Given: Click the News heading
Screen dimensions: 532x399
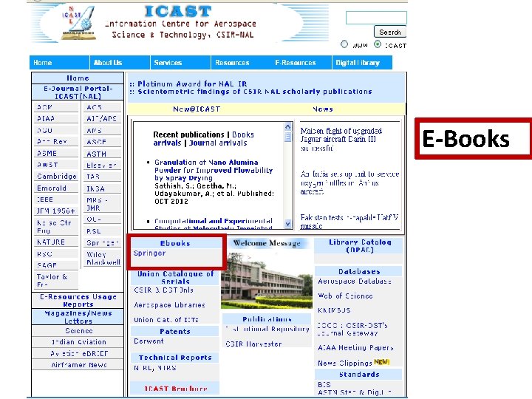Looking at the screenshot, I should [323, 109].
